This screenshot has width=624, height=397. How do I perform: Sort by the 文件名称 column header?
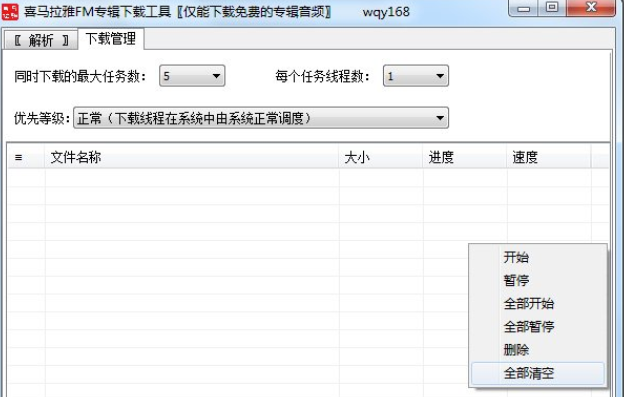pos(192,158)
